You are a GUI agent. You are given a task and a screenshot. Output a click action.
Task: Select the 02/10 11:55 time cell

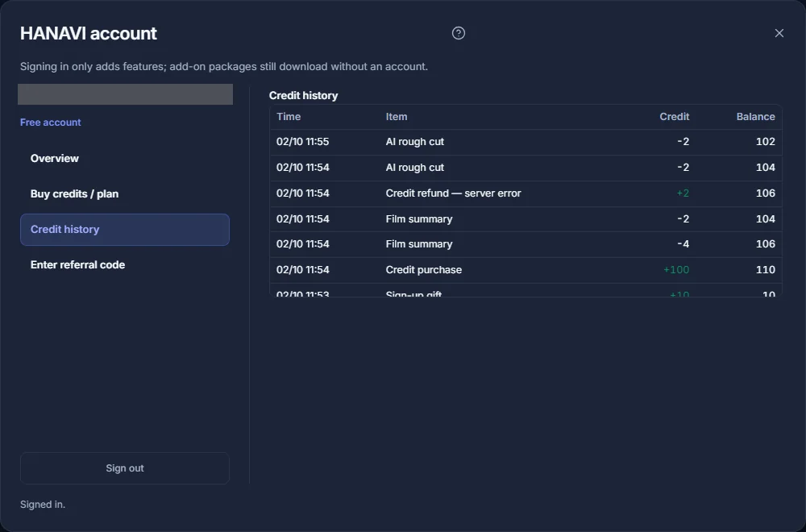(x=302, y=142)
